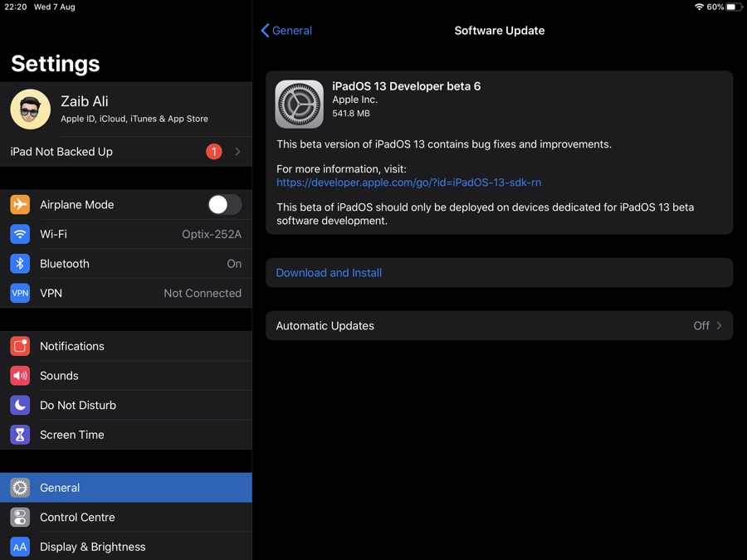
Task: Tap the iPadOS update gear icon
Action: click(x=299, y=105)
